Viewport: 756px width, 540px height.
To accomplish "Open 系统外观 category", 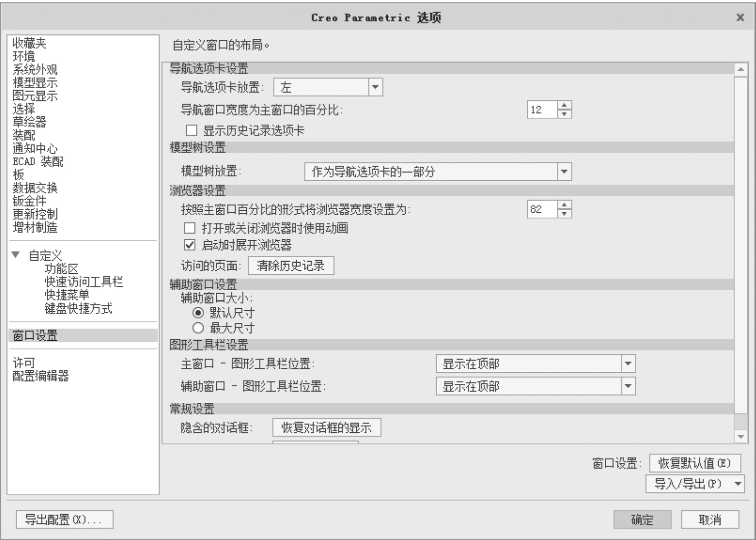I will pos(35,69).
